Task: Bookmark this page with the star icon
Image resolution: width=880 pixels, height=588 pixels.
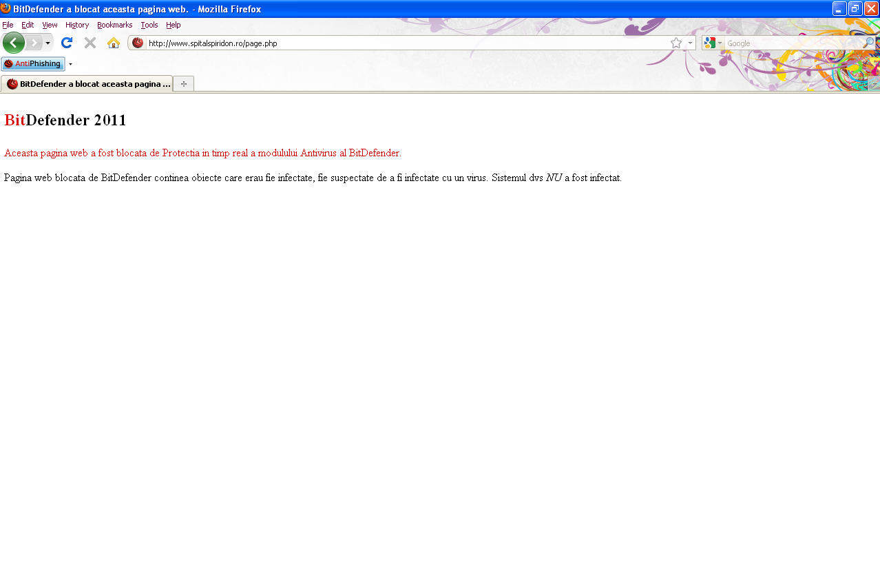Action: tap(676, 43)
